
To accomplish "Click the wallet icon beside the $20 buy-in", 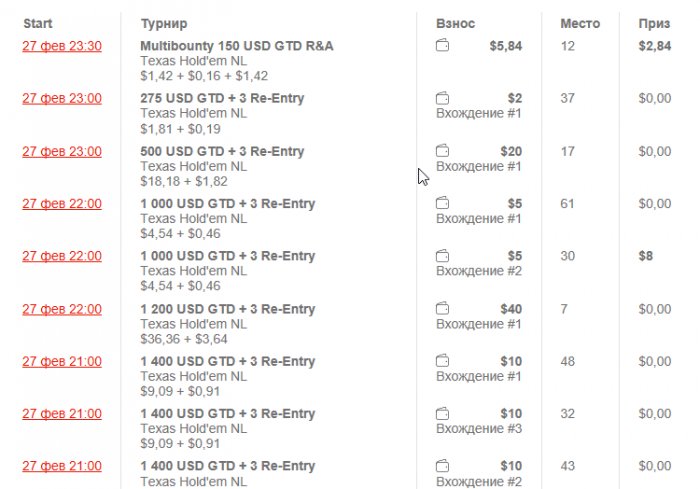I will click(x=443, y=151).
